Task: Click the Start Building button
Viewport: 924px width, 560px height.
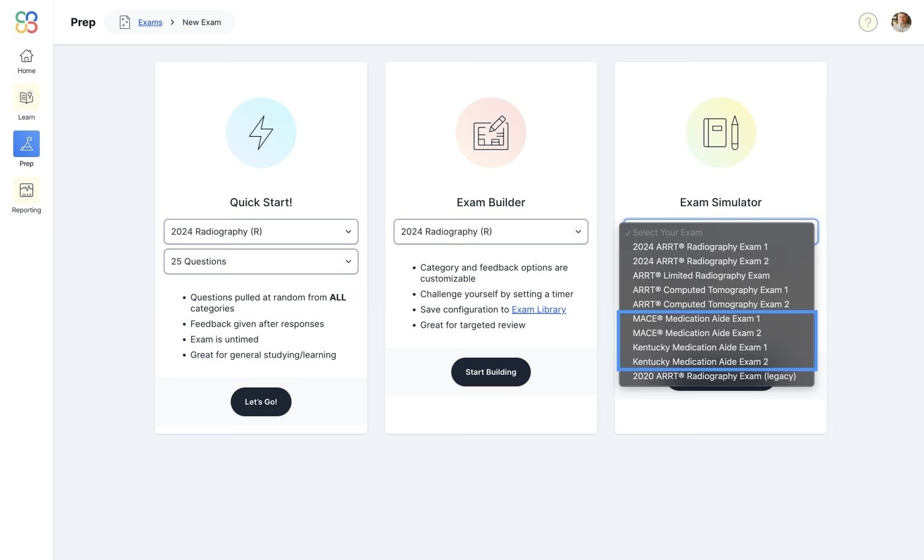Action: pos(490,372)
